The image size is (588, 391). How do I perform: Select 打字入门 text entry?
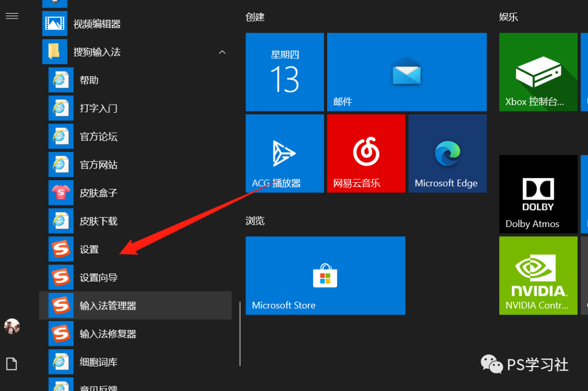pos(98,108)
